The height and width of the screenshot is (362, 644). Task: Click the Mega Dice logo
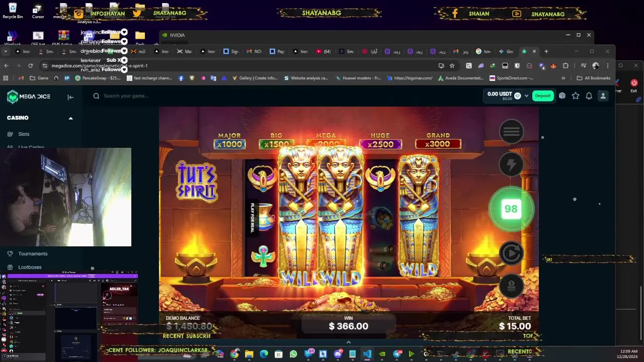click(29, 97)
